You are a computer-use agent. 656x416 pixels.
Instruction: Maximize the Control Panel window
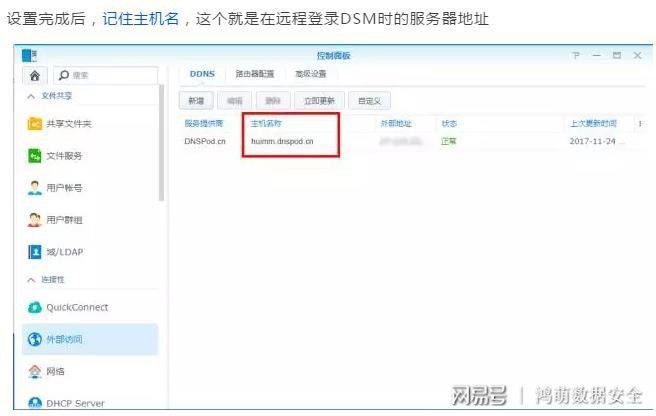tap(617, 55)
